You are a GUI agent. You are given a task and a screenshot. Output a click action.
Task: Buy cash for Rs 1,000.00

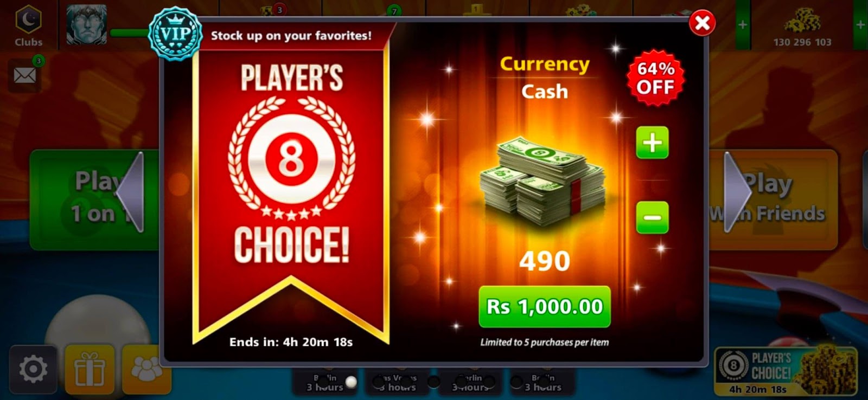pos(545,307)
